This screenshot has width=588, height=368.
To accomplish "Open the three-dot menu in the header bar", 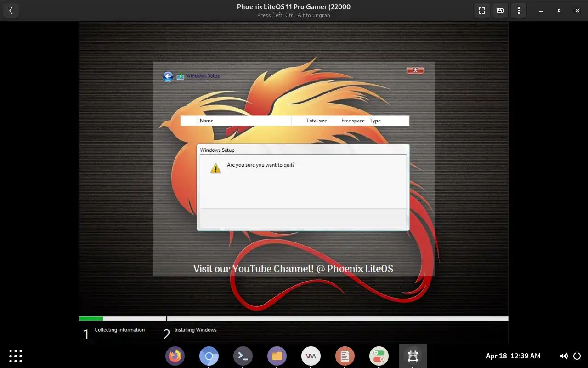I will pyautogui.click(x=519, y=11).
